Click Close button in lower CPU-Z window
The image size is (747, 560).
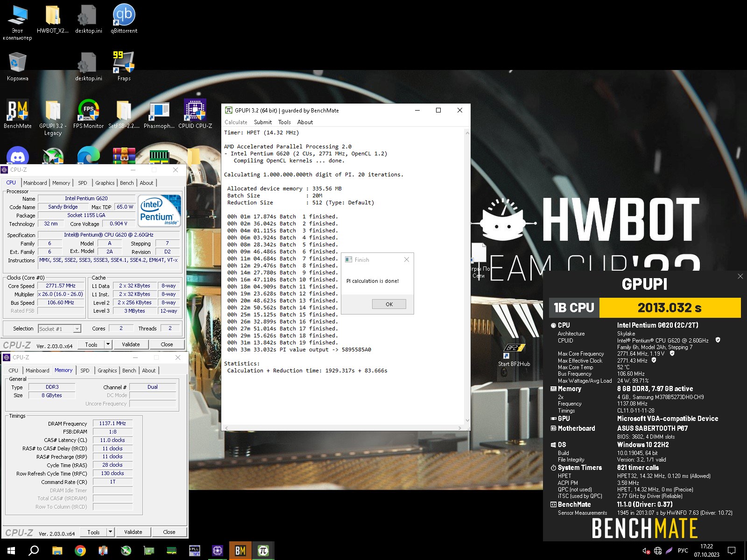click(x=169, y=532)
